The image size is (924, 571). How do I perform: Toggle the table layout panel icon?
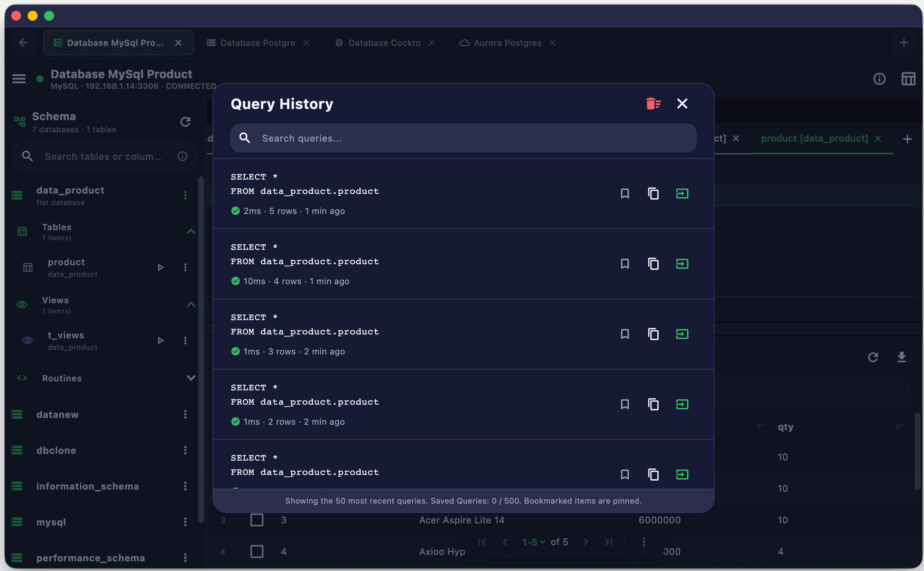coord(908,78)
